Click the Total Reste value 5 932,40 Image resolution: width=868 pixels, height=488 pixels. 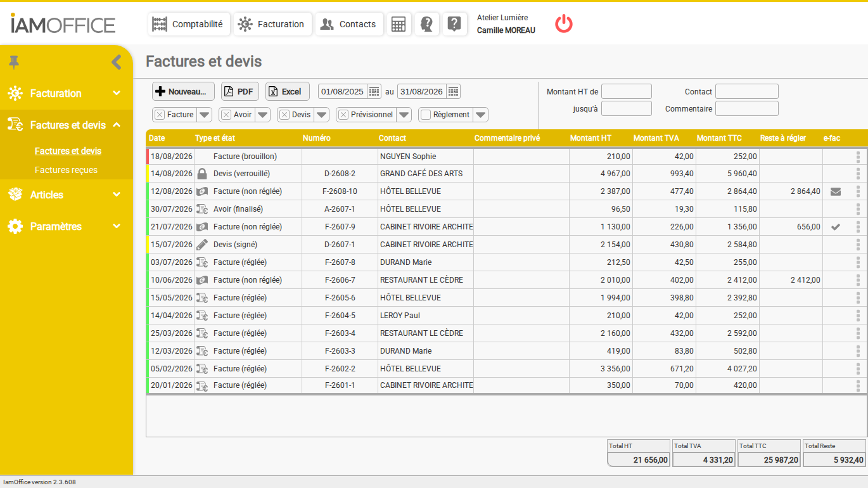834,460
